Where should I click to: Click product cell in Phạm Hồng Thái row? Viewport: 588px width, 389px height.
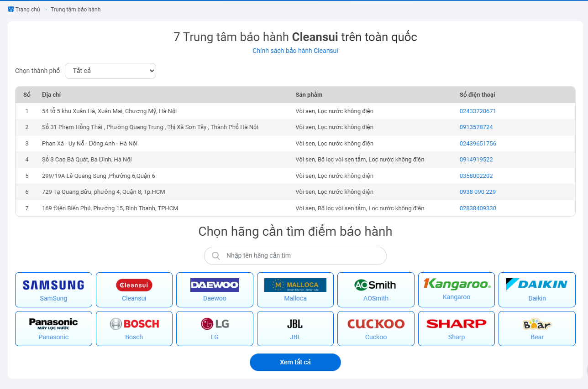pyautogui.click(x=334, y=127)
